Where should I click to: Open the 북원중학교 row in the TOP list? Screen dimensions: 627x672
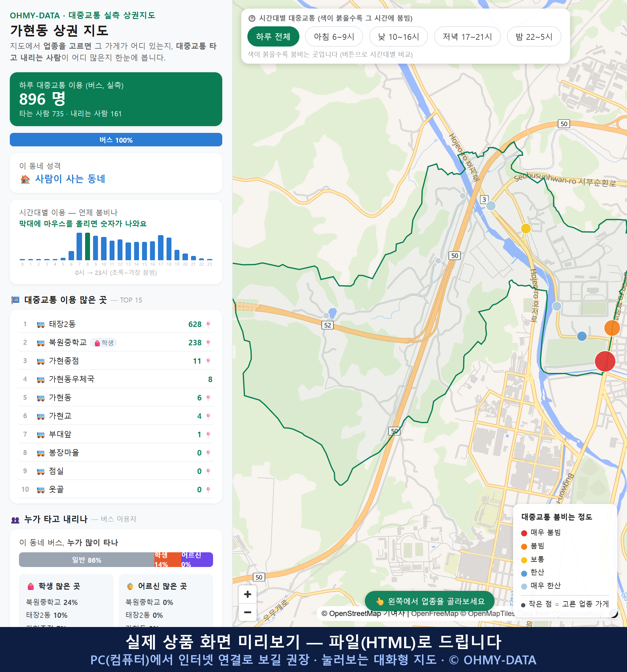[116, 342]
